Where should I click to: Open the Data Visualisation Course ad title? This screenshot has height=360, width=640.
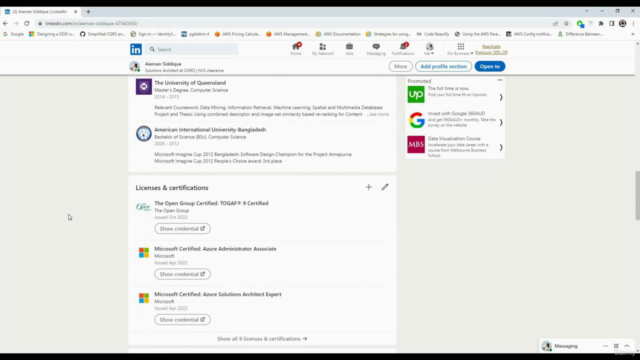[x=454, y=139]
